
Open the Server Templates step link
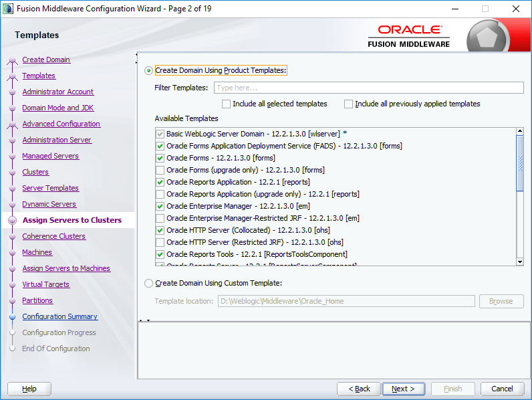(50, 188)
